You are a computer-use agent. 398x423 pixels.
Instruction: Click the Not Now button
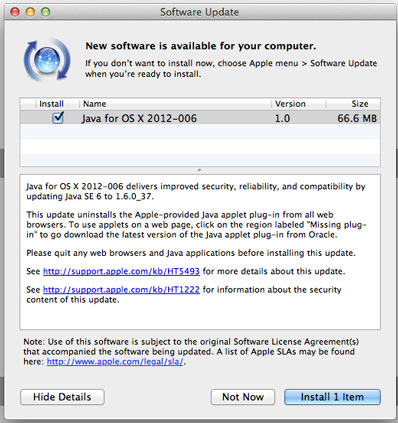pos(243,397)
